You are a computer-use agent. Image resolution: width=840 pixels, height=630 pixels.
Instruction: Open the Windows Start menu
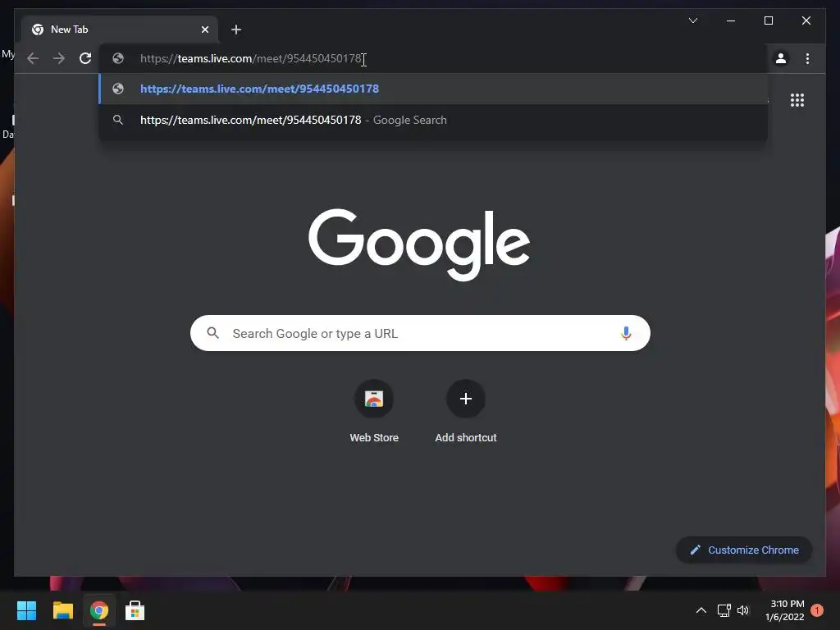[26, 610]
